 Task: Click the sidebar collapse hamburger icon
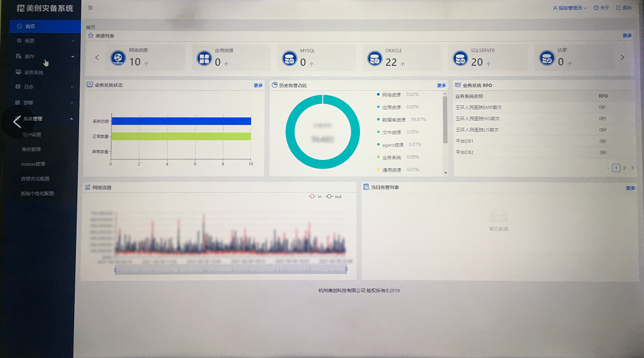coord(90,8)
